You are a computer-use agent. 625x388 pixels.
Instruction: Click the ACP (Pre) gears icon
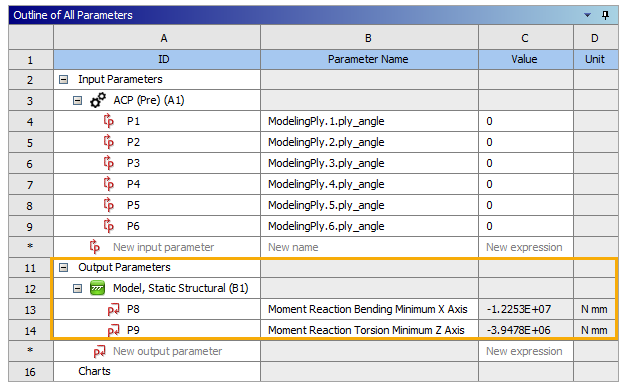pos(98,100)
